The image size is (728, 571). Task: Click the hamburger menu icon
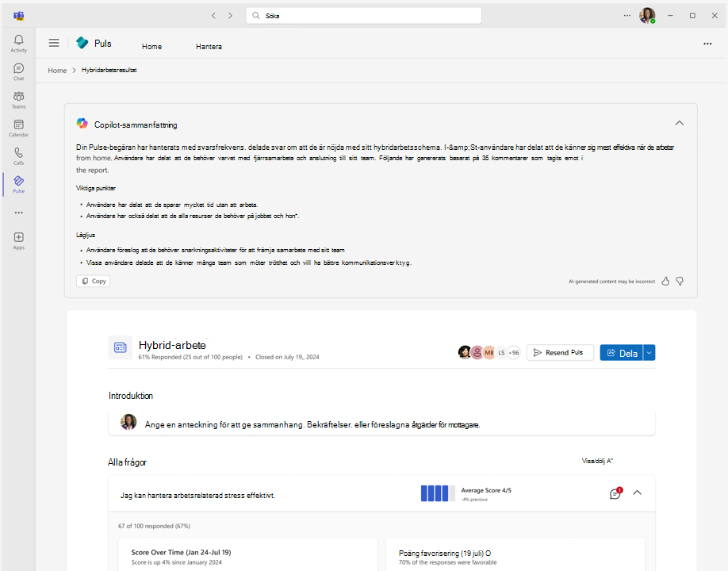pyautogui.click(x=54, y=44)
